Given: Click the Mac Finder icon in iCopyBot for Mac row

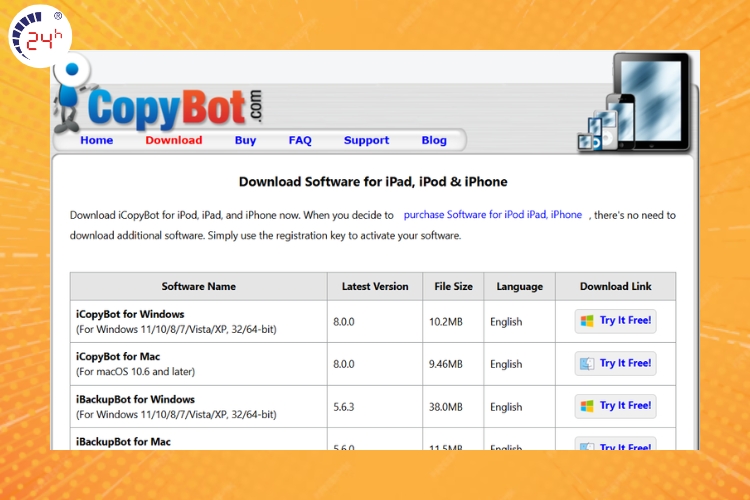Looking at the screenshot, I should pos(587,364).
